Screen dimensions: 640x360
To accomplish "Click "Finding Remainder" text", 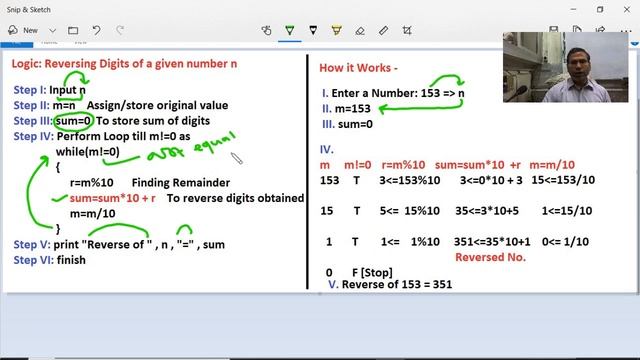I will pyautogui.click(x=181, y=182).
